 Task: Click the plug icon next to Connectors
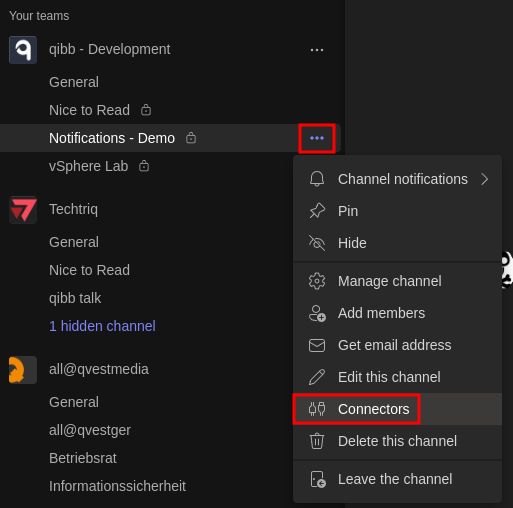(317, 409)
